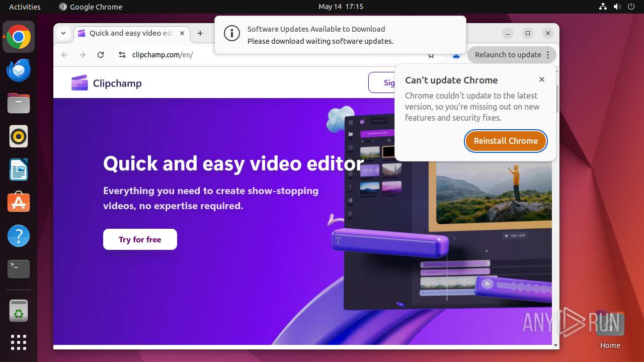Click the page vertical scrollbar
Viewport: 644px width, 362px height.
coord(556,99)
